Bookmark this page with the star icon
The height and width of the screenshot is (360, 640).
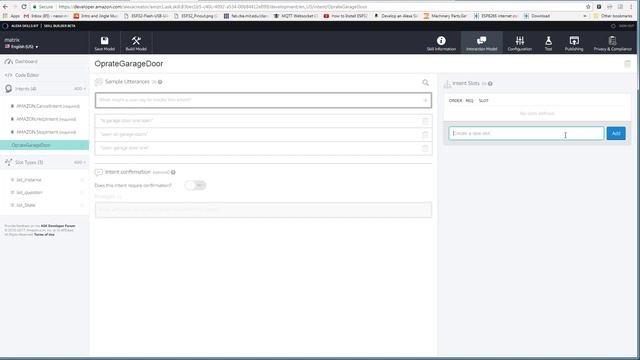tap(588, 7)
